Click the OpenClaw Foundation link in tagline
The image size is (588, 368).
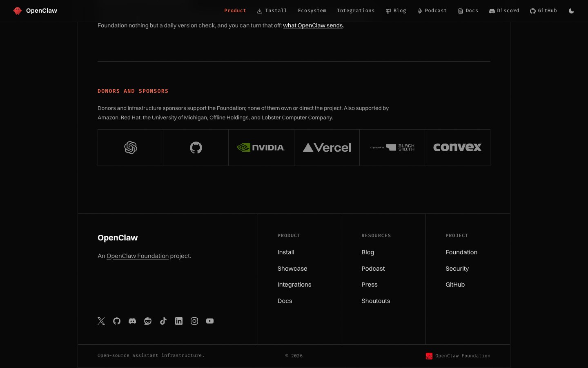pyautogui.click(x=138, y=256)
